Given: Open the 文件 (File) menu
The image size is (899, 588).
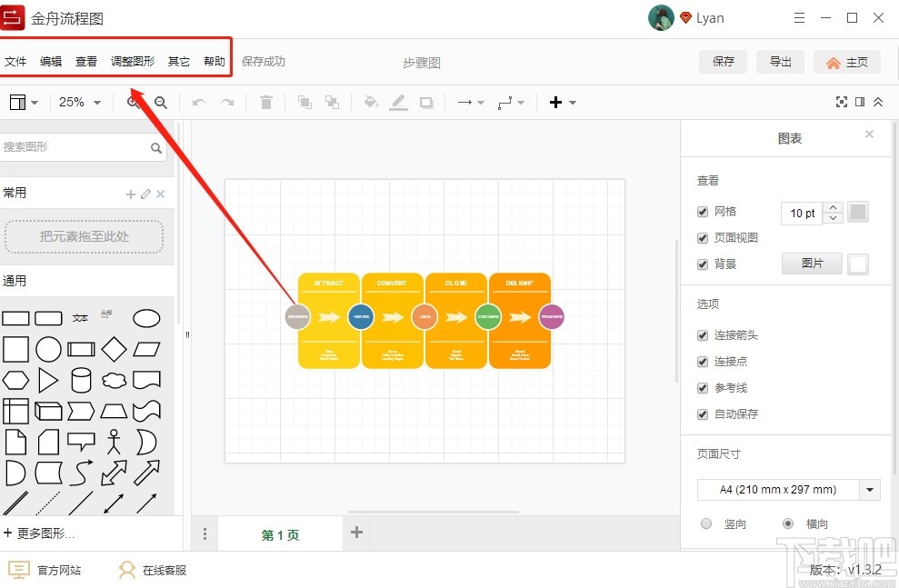Looking at the screenshot, I should tap(15, 62).
